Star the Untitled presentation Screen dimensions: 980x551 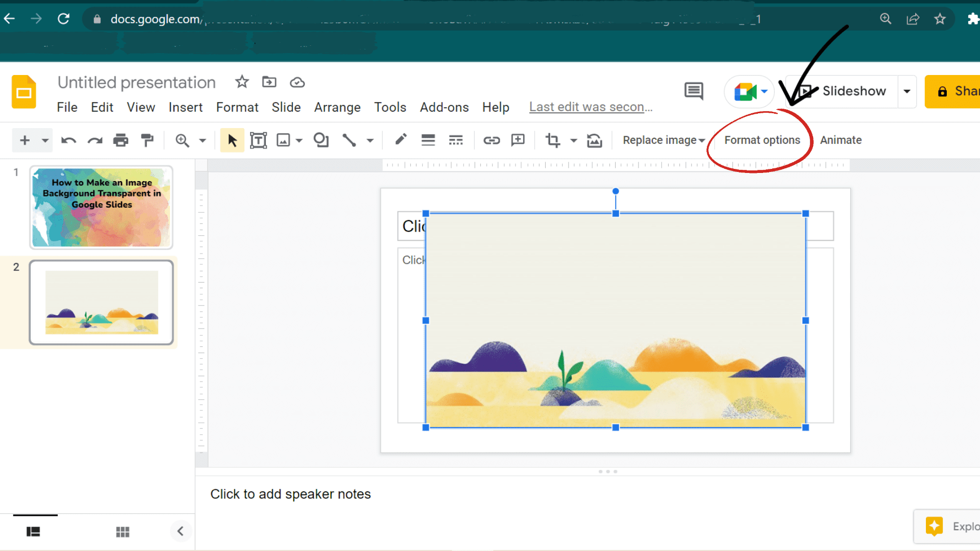pos(242,82)
